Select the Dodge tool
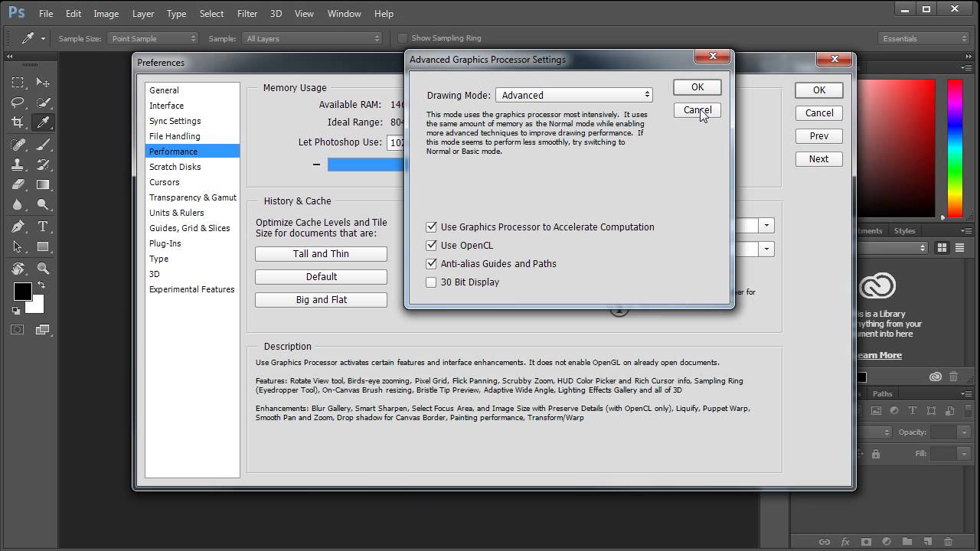This screenshot has width=980, height=551. [x=43, y=204]
